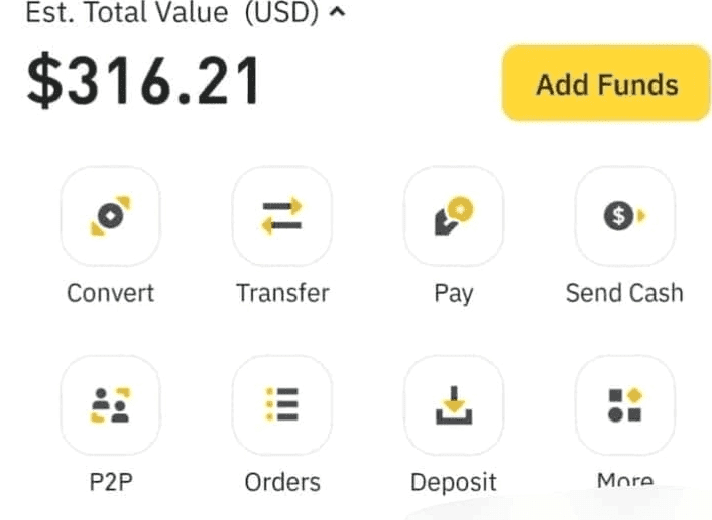The image size is (712, 520).
Task: Launch P2P trading icon
Action: tap(110, 405)
